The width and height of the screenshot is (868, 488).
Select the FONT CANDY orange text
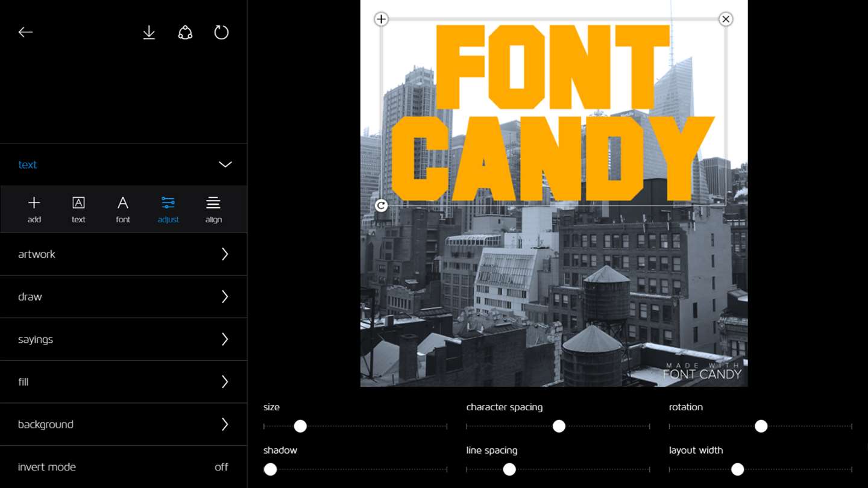pyautogui.click(x=552, y=113)
